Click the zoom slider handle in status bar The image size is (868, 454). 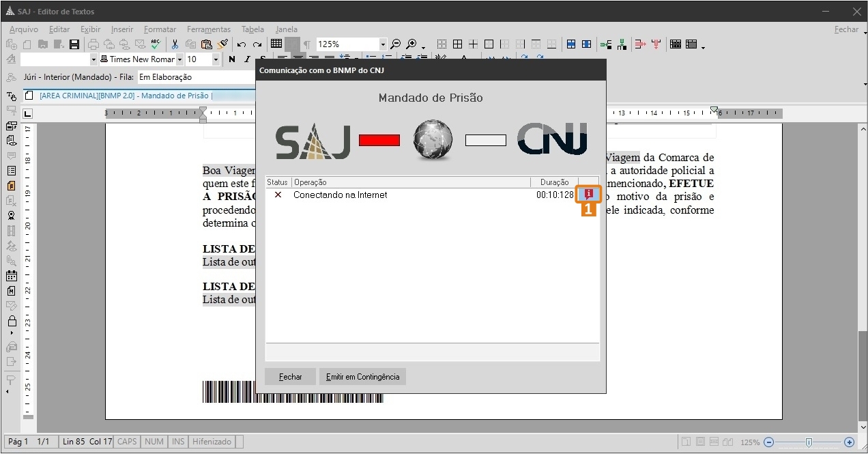(809, 442)
